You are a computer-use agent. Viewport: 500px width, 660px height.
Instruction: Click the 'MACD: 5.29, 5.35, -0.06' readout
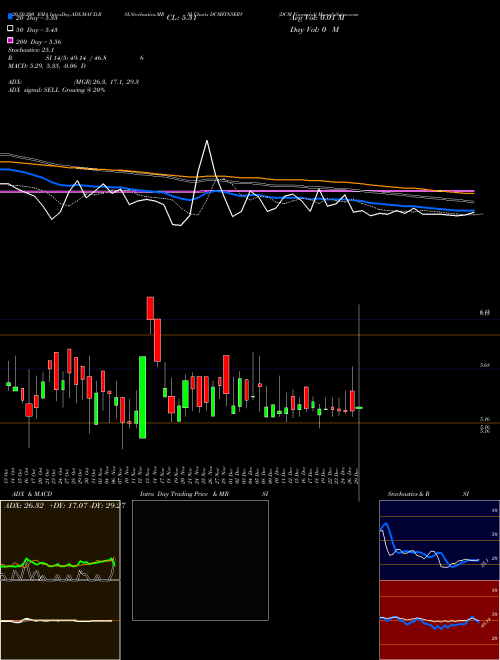coord(44,66)
